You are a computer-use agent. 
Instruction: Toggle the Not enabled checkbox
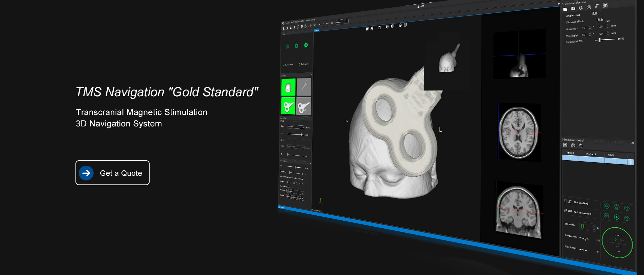566,201
